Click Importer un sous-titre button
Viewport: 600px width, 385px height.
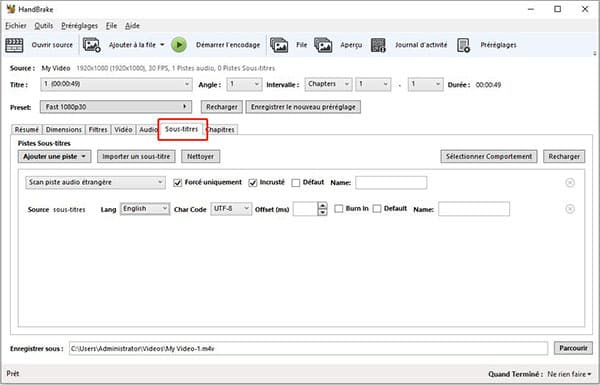pyautogui.click(x=136, y=157)
